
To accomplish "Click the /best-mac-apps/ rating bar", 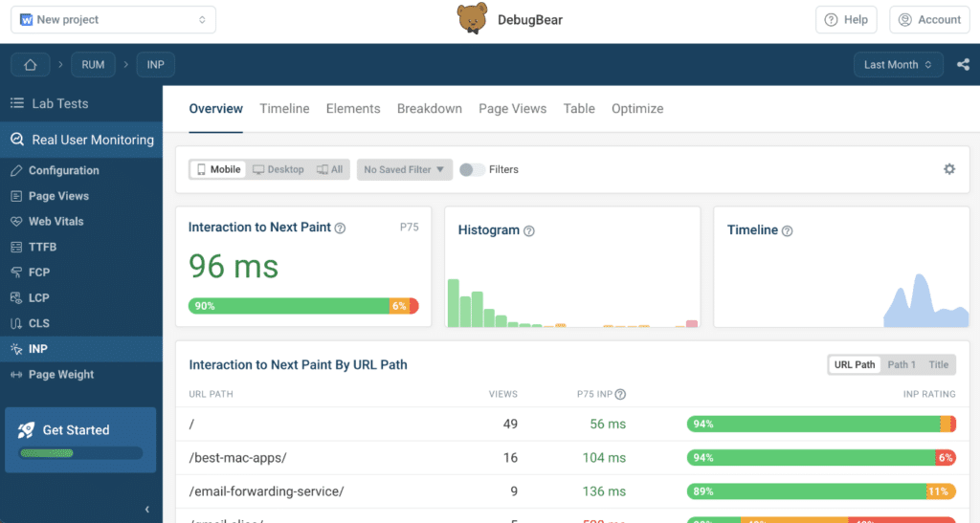I will (821, 457).
